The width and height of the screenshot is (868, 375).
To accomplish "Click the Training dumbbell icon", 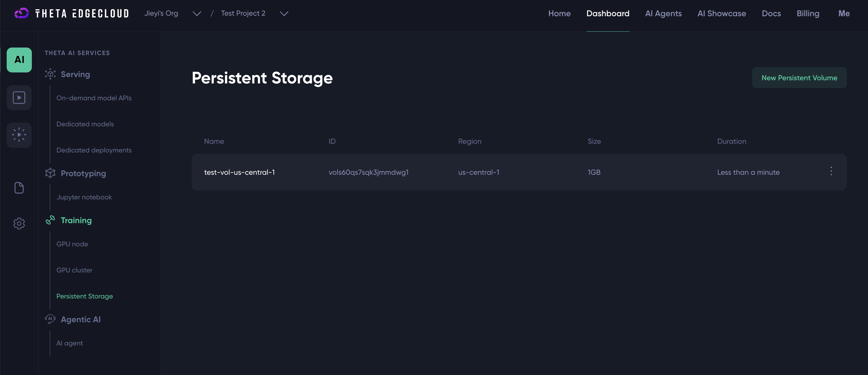I will click(50, 220).
